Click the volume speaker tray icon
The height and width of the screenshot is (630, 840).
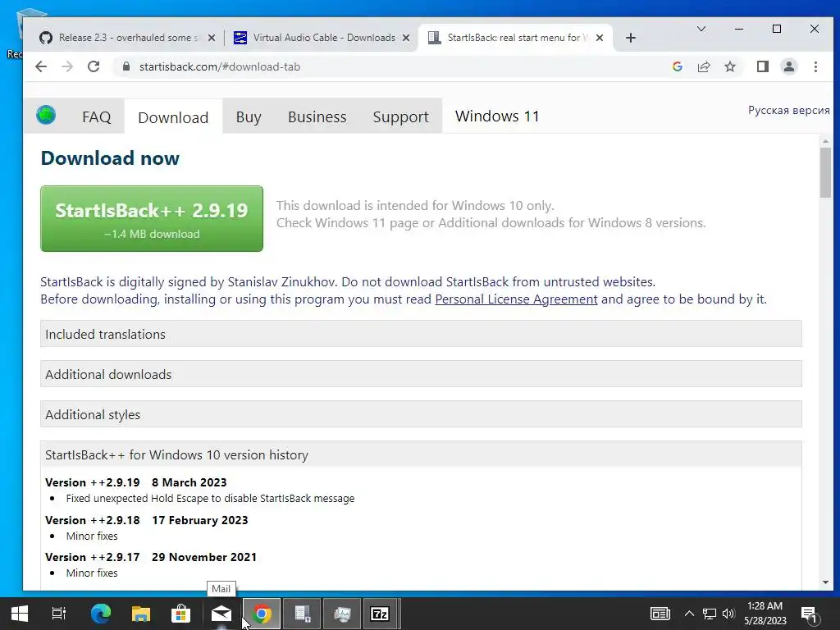click(x=728, y=614)
